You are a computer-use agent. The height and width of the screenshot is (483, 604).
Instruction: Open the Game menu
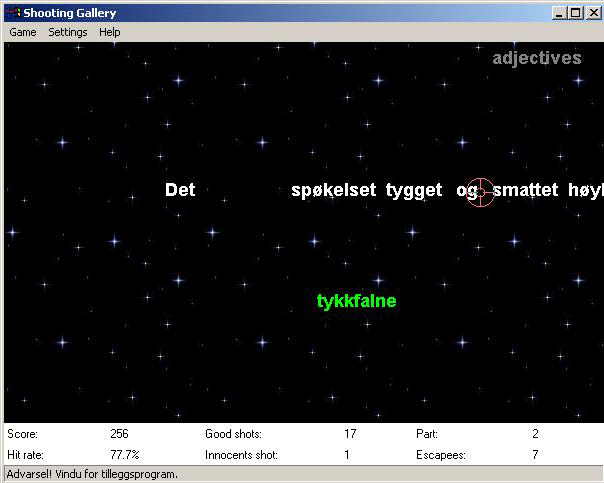[23, 32]
